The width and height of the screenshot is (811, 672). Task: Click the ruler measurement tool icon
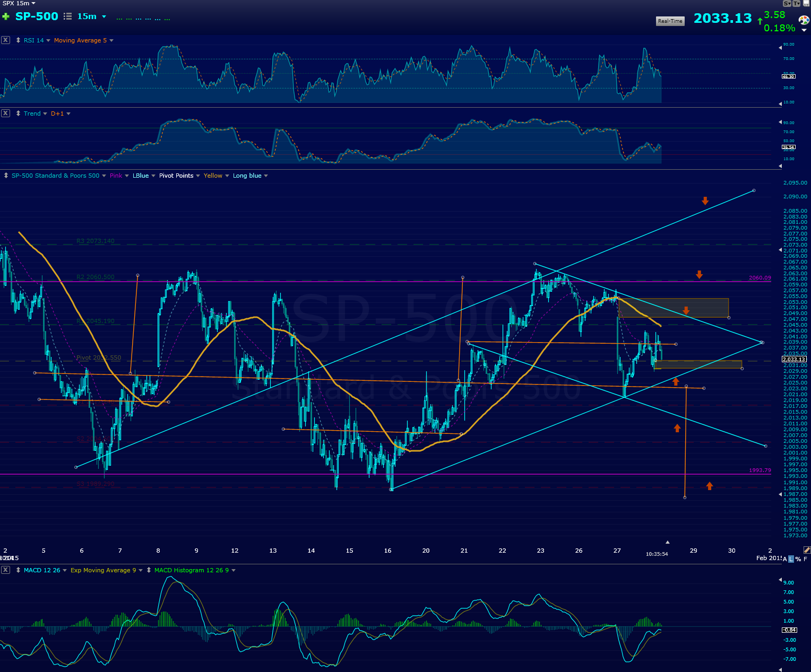[x=807, y=550]
